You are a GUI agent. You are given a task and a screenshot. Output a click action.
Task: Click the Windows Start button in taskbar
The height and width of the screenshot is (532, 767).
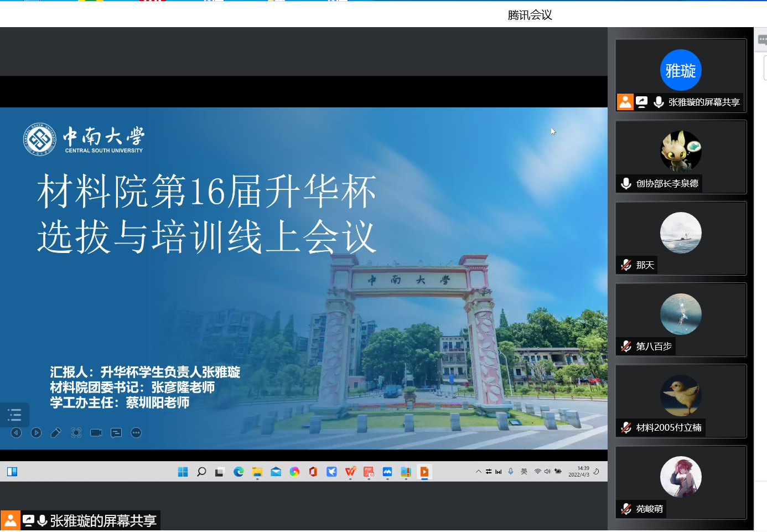183,472
